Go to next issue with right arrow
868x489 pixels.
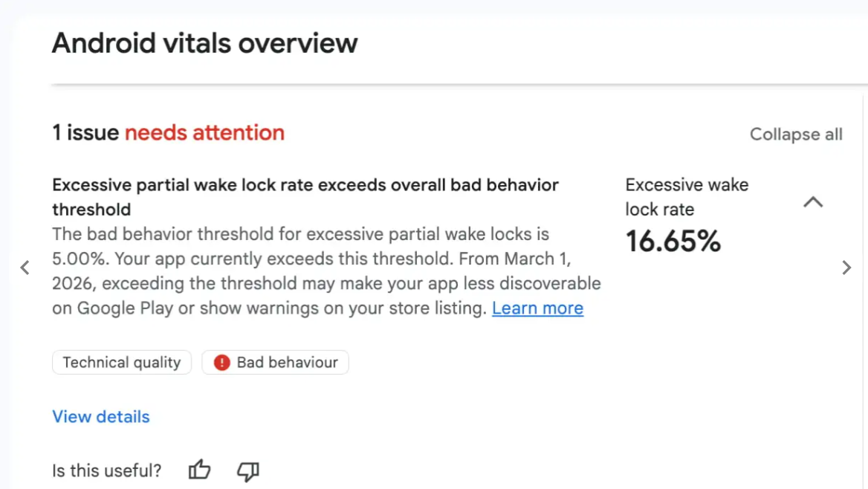(x=846, y=268)
